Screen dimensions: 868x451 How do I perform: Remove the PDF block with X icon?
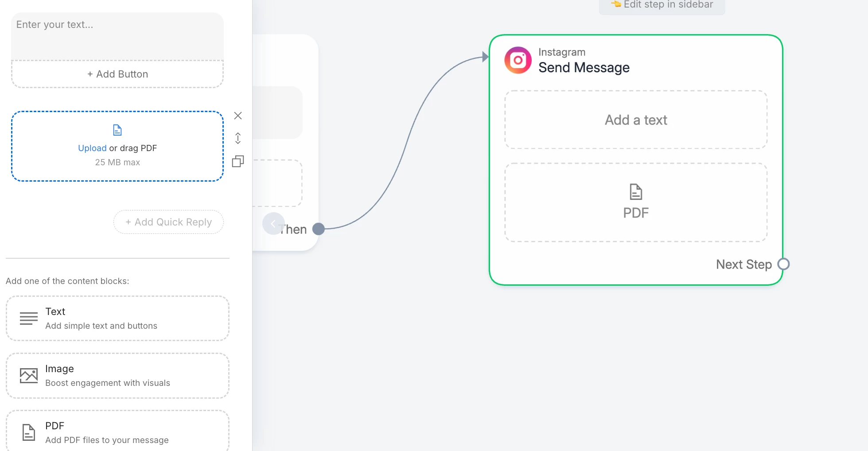point(238,116)
